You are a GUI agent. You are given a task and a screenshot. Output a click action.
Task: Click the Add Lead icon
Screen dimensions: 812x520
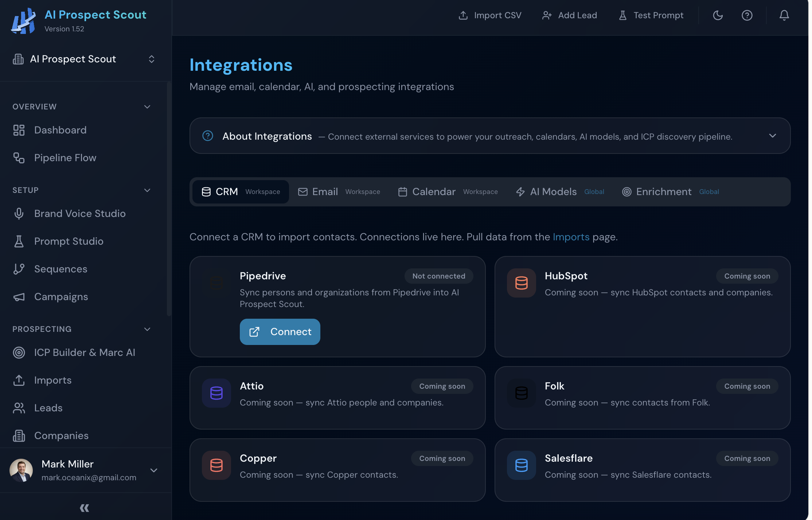pyautogui.click(x=547, y=15)
